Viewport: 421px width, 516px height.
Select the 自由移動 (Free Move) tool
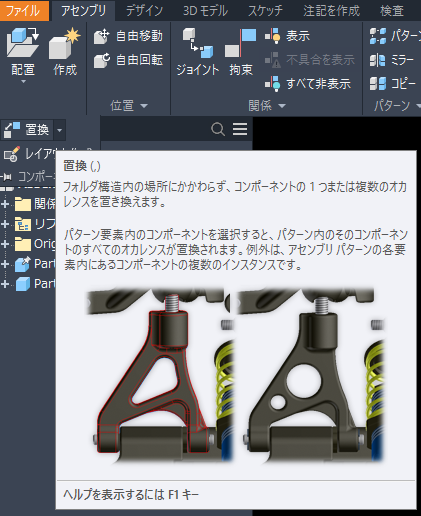128,36
